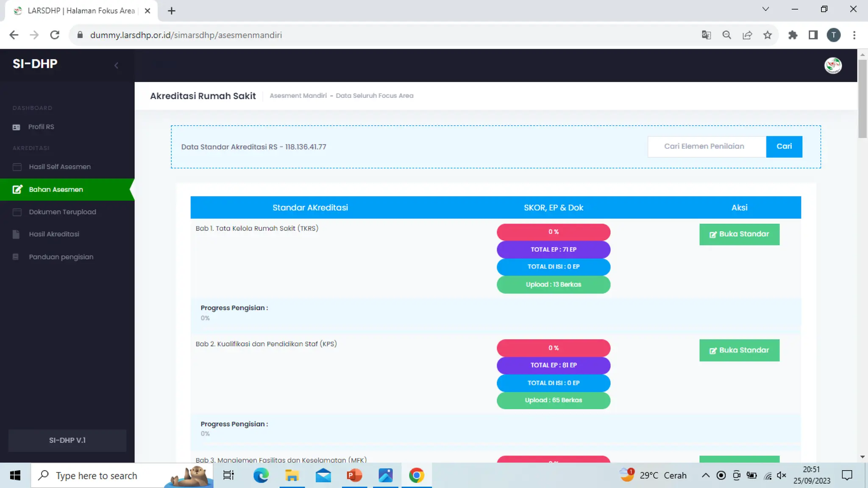Open the user profile avatar menu
The image size is (868, 488).
coord(833,65)
